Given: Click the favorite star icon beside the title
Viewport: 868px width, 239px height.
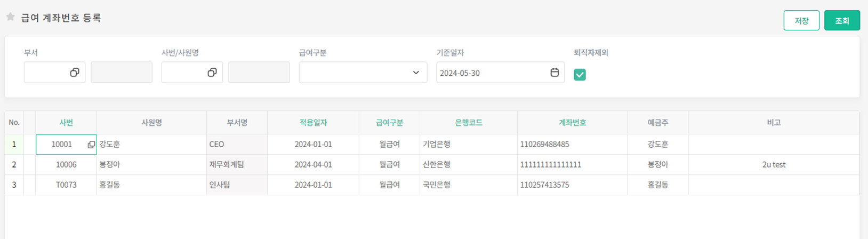Looking at the screenshot, I should [10, 17].
